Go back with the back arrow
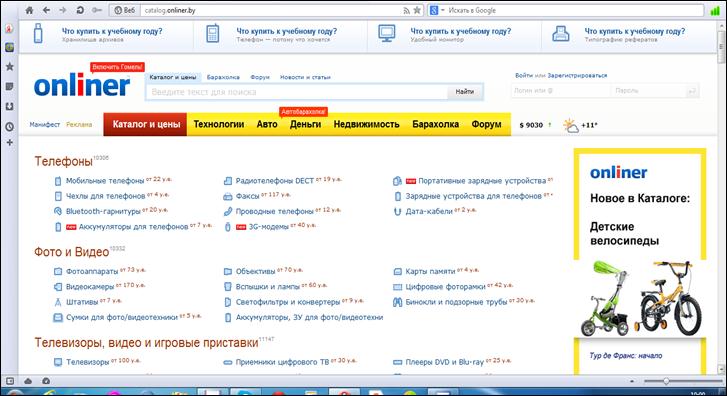This screenshot has width=727, height=396. tap(46, 10)
